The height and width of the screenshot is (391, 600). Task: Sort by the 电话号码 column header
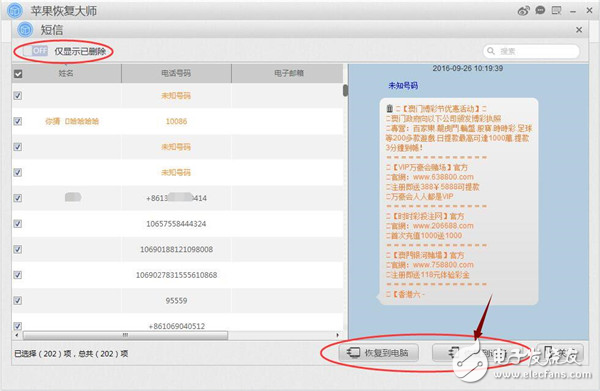click(x=176, y=73)
